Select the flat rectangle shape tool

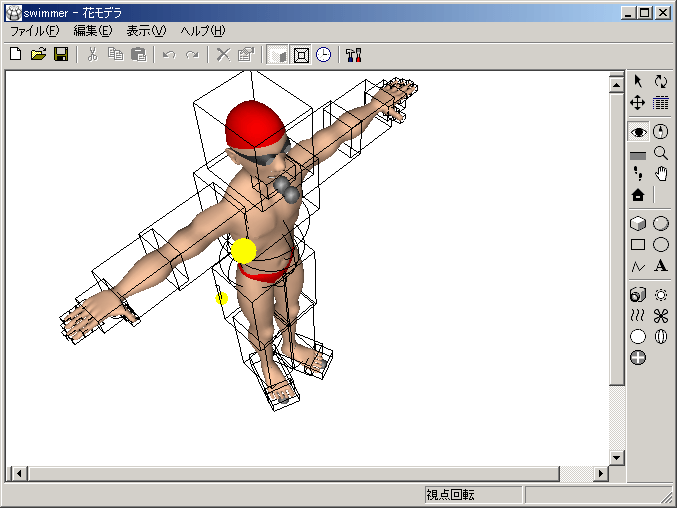tap(638, 245)
